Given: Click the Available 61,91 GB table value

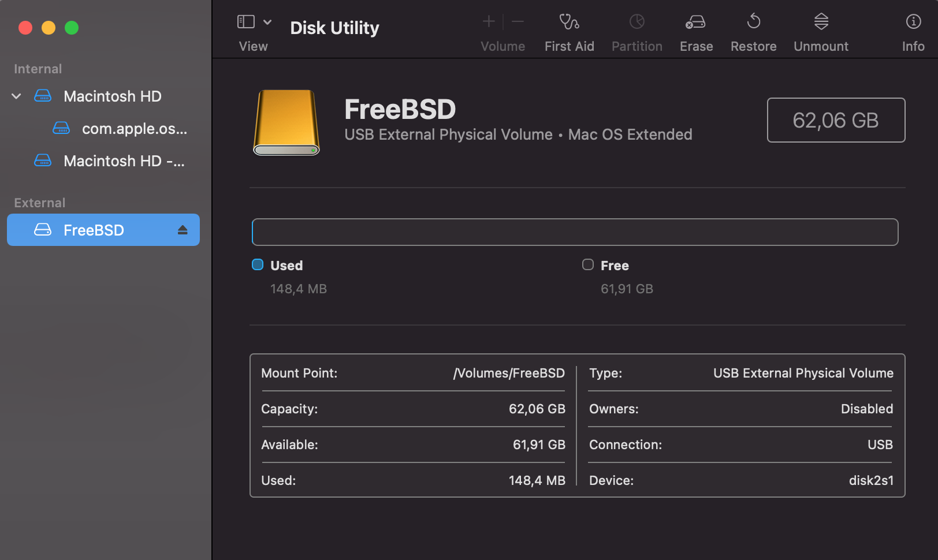Looking at the screenshot, I should pyautogui.click(x=539, y=445).
